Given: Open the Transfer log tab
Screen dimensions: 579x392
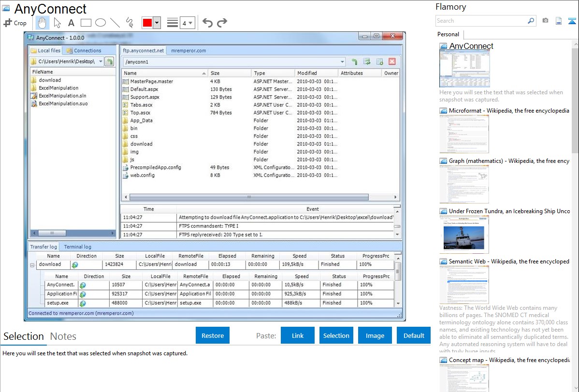Looking at the screenshot, I should 43,247.
